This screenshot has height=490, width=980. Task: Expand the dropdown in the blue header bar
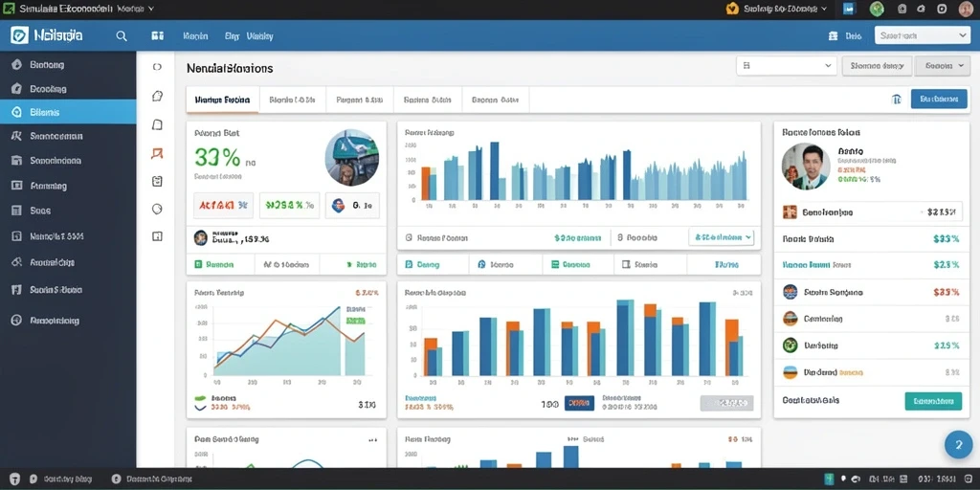click(x=923, y=36)
